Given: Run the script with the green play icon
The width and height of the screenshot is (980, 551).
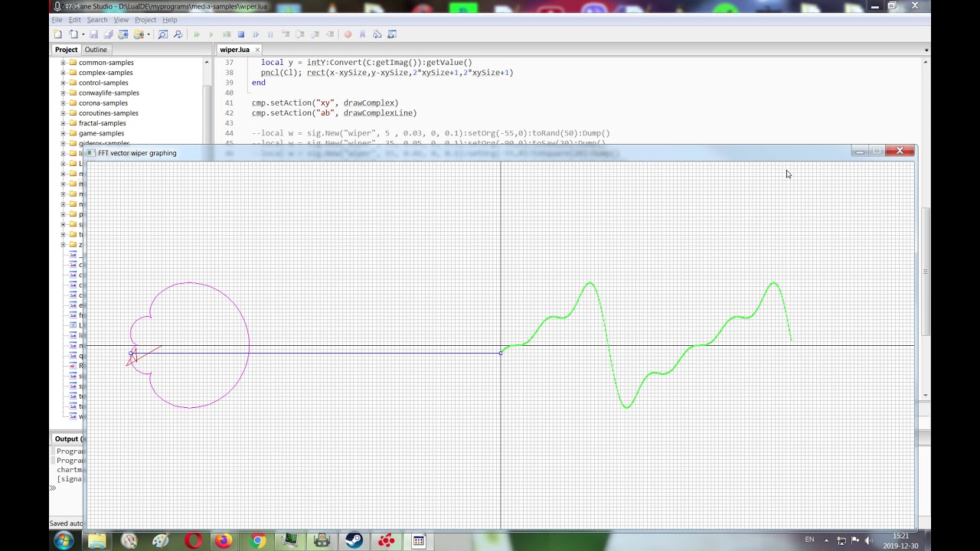Looking at the screenshot, I should click(211, 34).
